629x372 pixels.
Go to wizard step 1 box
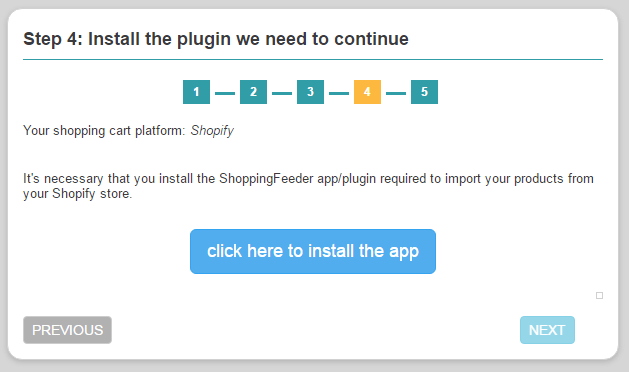(x=196, y=92)
